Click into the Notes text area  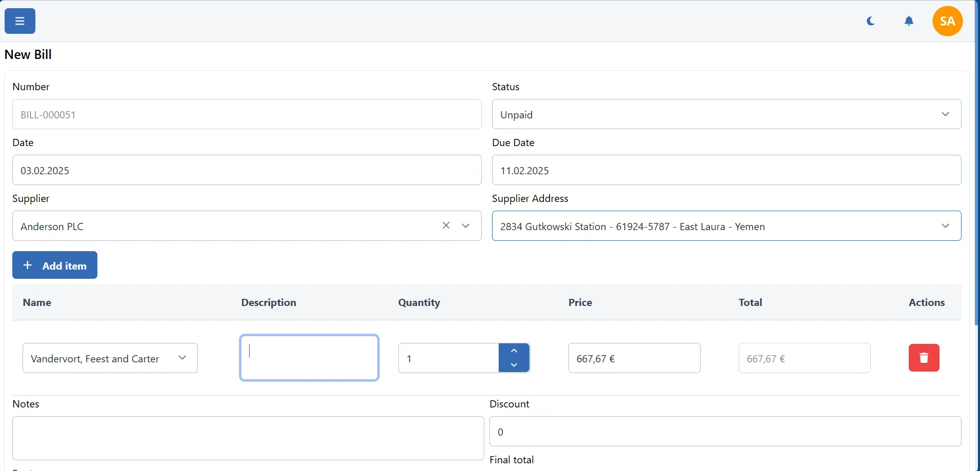click(248, 438)
